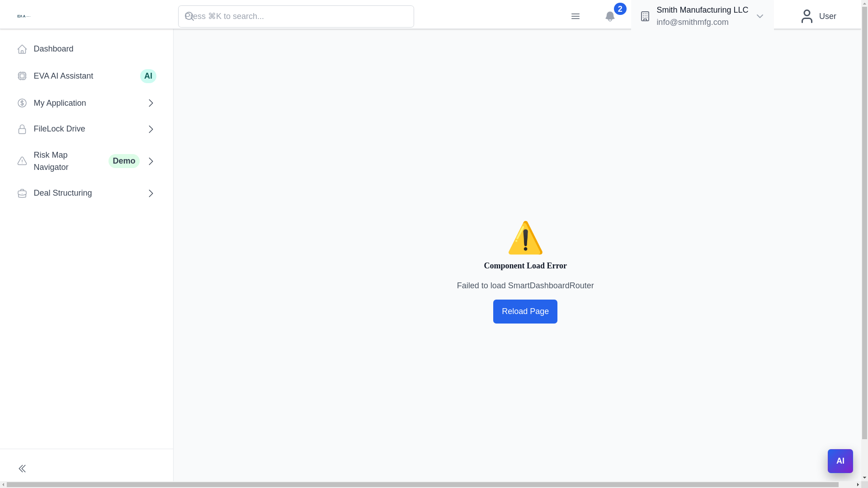
Task: Focus the search input field
Action: pyautogui.click(x=296, y=16)
